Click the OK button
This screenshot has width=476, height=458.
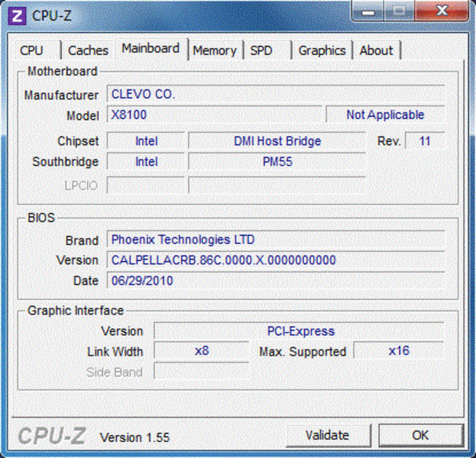point(421,435)
